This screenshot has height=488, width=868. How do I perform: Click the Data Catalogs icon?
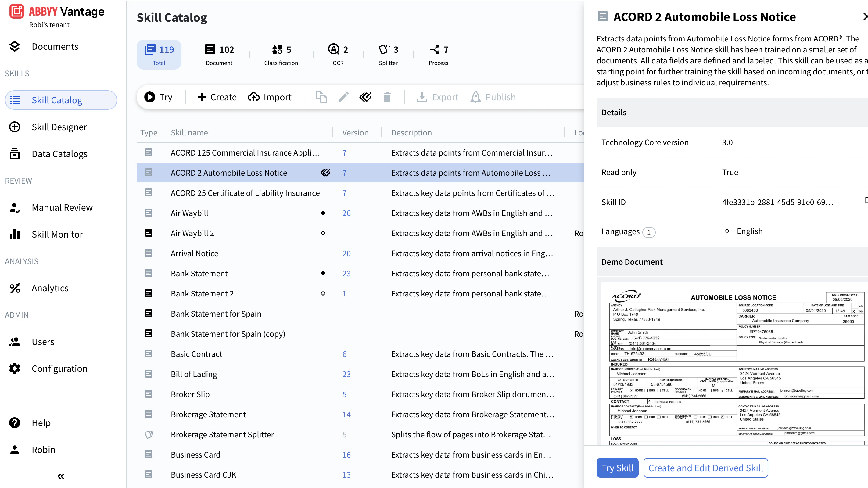pyautogui.click(x=15, y=154)
